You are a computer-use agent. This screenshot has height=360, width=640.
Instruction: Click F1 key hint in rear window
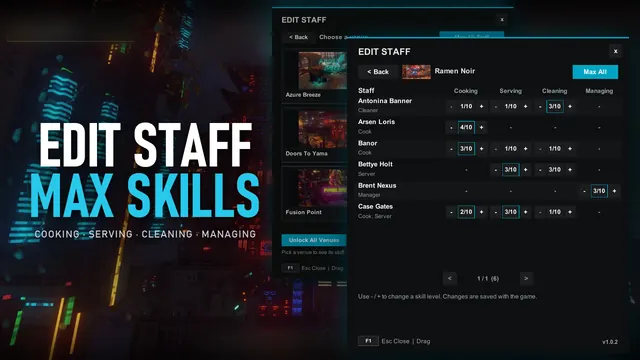pyautogui.click(x=290, y=268)
